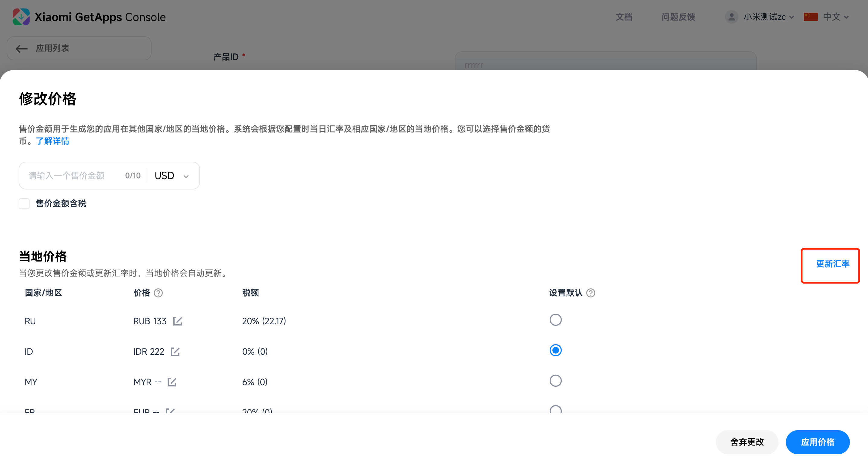Click the 应用价格 button

pos(818,442)
